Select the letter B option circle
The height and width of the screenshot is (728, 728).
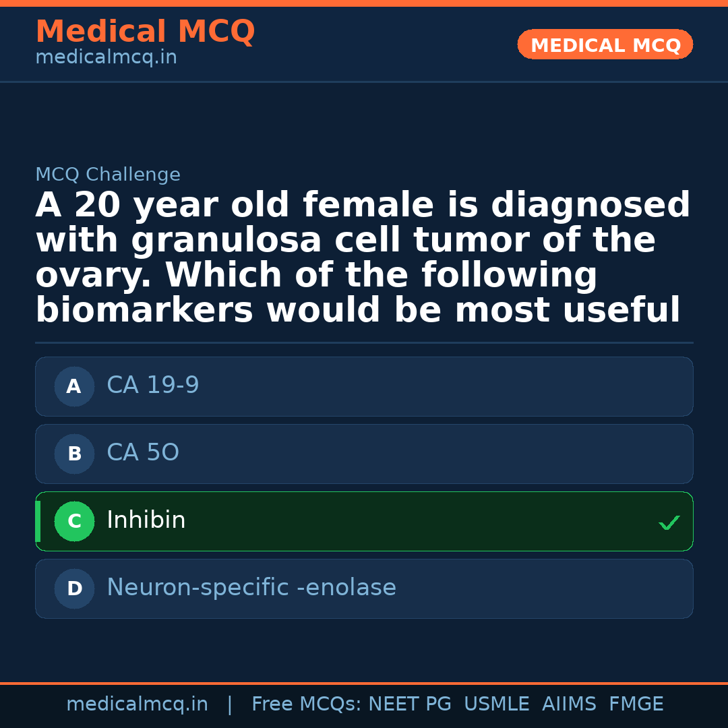[74, 454]
